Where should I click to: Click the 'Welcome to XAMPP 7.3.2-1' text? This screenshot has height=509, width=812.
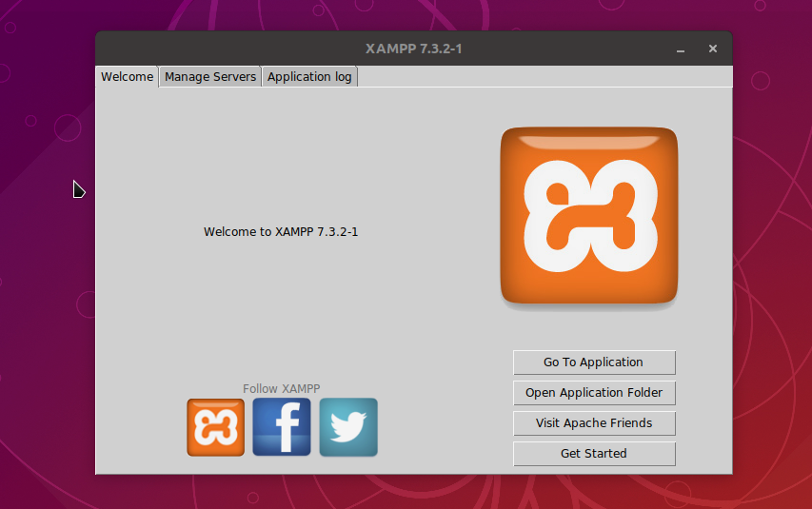click(281, 231)
